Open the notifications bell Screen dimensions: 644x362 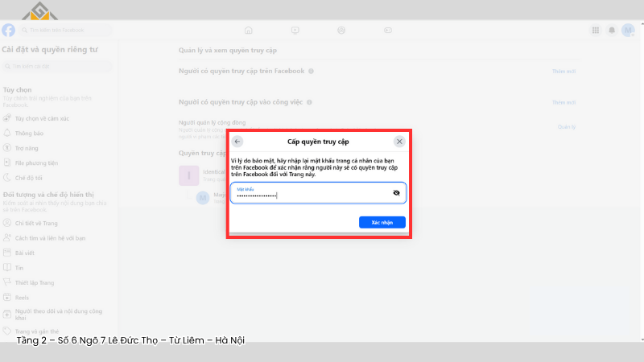(x=612, y=31)
